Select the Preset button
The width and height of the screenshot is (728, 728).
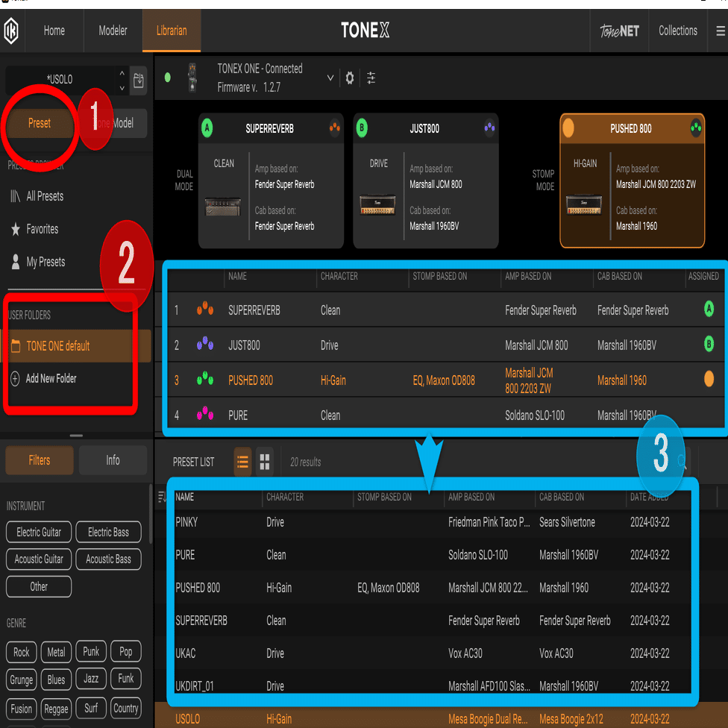pyautogui.click(x=40, y=123)
